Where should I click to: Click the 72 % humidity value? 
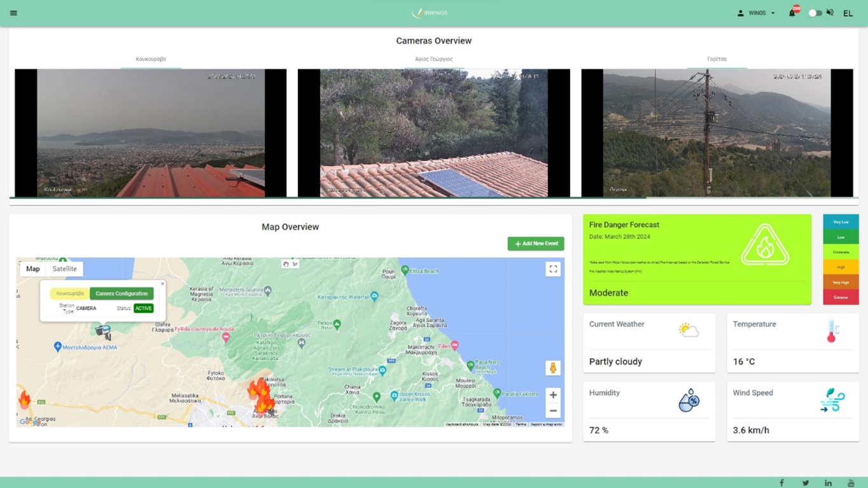(x=599, y=430)
